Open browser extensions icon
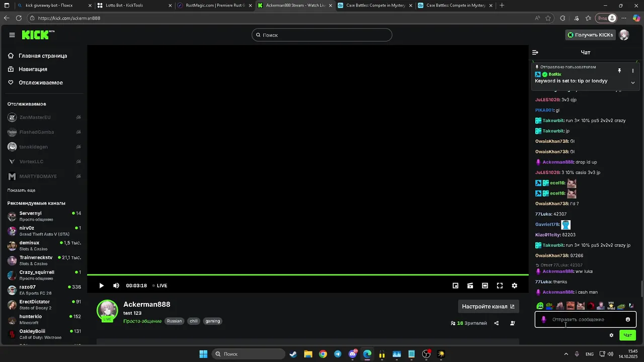The image size is (644, 362). pos(562,18)
